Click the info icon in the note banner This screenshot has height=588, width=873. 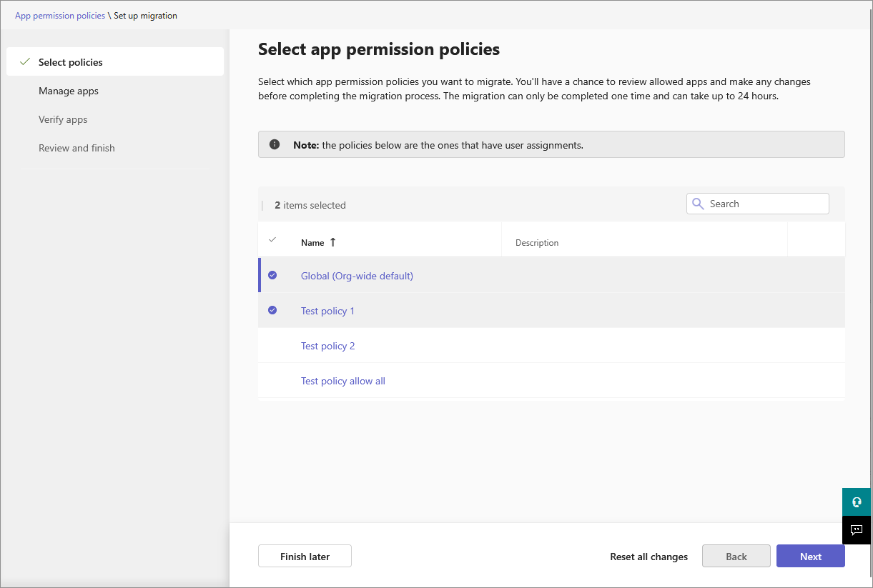click(275, 144)
